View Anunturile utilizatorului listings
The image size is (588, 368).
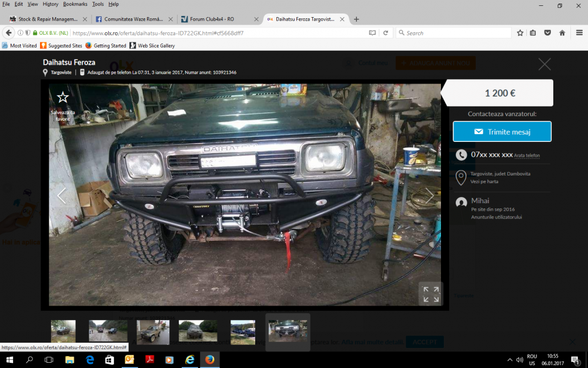pyautogui.click(x=496, y=217)
